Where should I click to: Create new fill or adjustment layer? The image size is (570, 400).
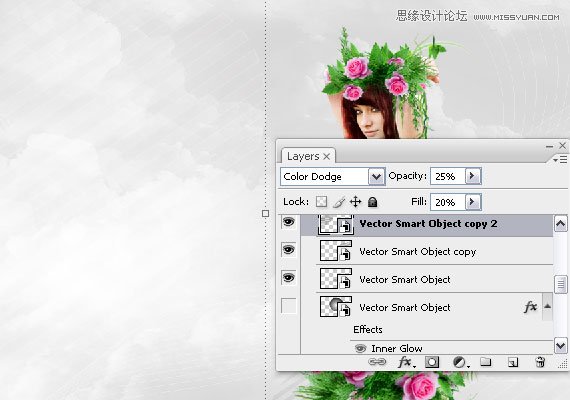coord(460,362)
